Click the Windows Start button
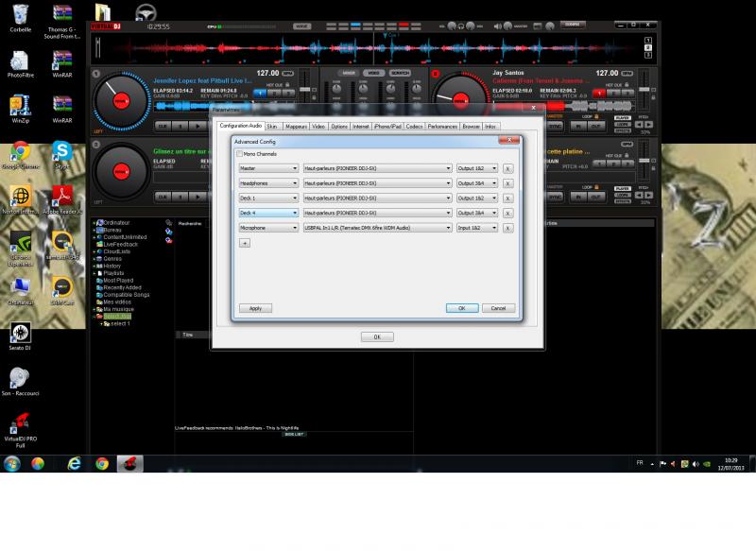Viewport: 756px width, 551px height. pos(12,464)
